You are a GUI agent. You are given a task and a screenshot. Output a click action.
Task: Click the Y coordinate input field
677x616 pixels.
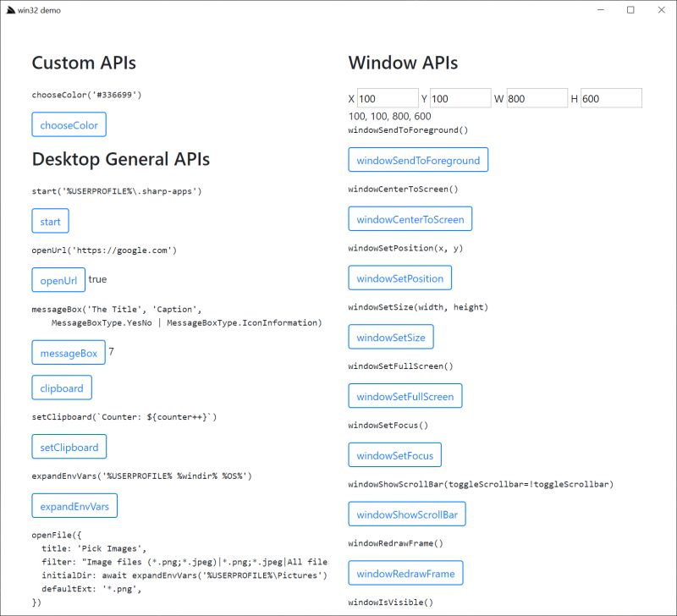(x=461, y=97)
